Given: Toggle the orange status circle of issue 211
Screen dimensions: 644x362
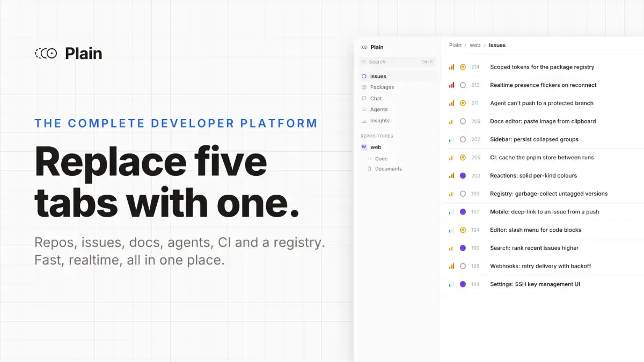Looking at the screenshot, I should (463, 103).
